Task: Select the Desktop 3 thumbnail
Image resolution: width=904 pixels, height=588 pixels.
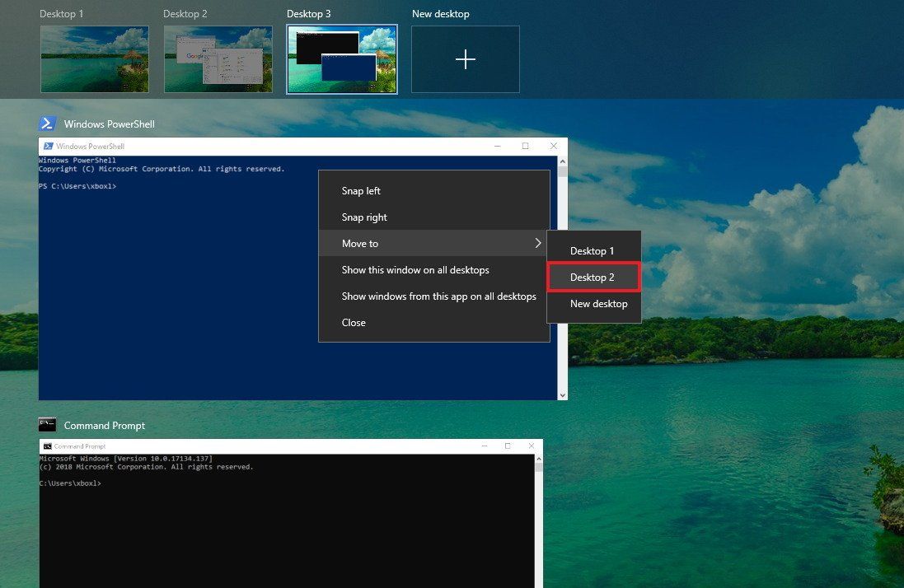Action: click(342, 59)
